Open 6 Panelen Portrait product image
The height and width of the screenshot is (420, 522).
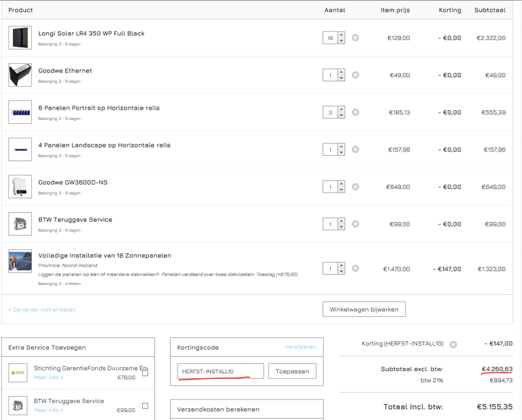coord(20,112)
